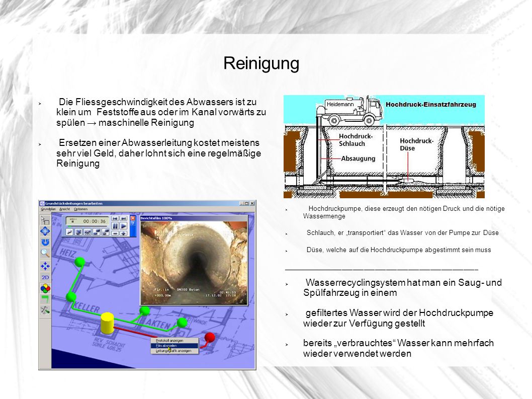Play the inspection film

[x=124, y=226]
